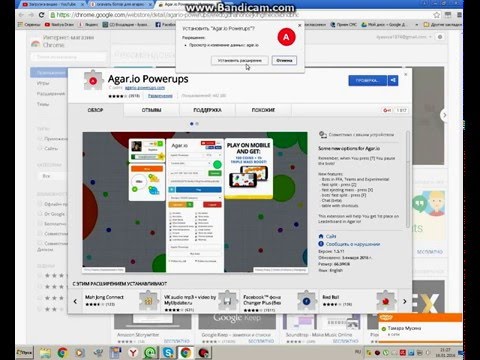Image resolution: width=480 pixels, height=360 pixels.
Task: Open the Agar.io gameplay screenshot preview
Action: (195, 202)
